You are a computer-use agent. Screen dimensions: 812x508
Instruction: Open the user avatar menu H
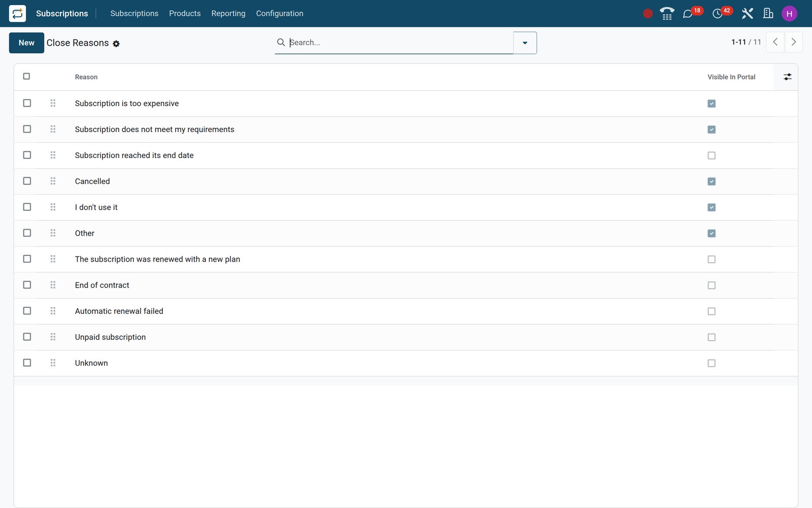coord(789,14)
